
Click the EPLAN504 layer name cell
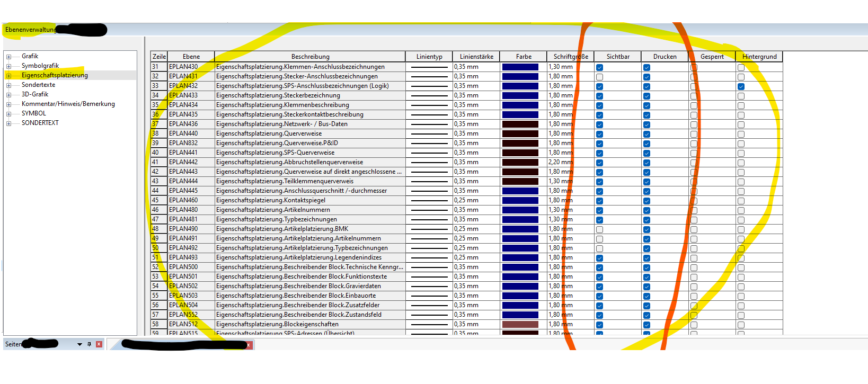[x=191, y=305]
